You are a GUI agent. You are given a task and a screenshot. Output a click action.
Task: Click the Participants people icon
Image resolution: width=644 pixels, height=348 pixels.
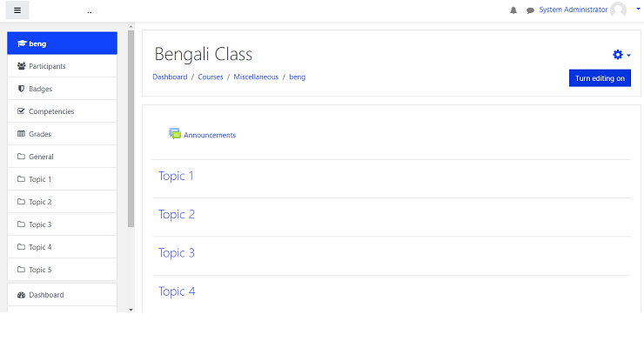[21, 66]
